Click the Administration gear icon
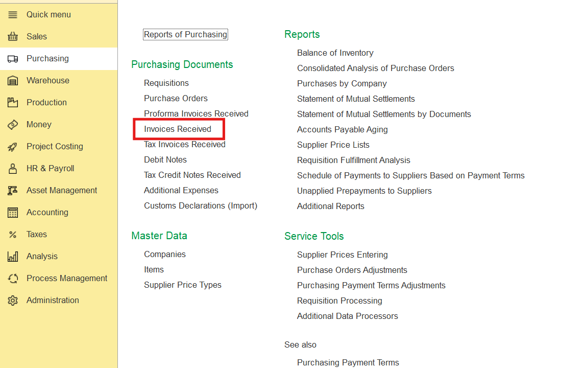The width and height of the screenshot is (588, 368). pyautogui.click(x=13, y=301)
